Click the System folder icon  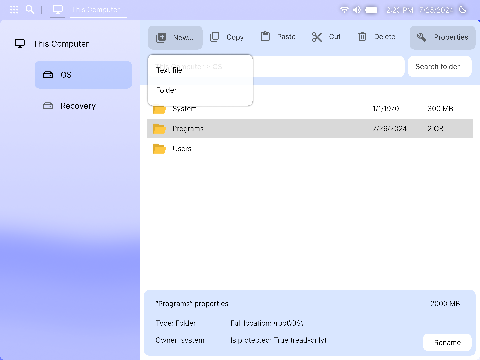(x=159, y=109)
